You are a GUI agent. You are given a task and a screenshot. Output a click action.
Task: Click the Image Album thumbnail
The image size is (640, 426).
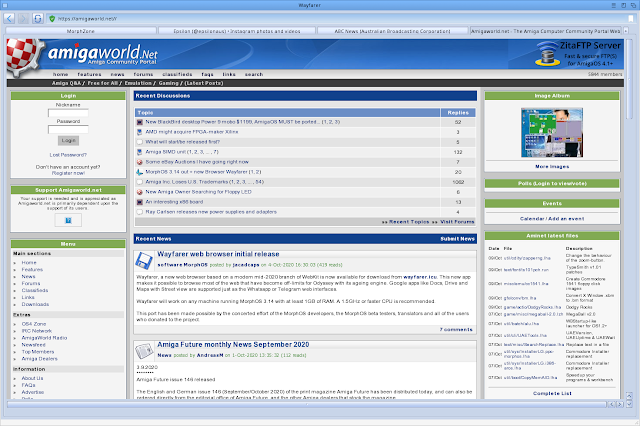coord(552,133)
